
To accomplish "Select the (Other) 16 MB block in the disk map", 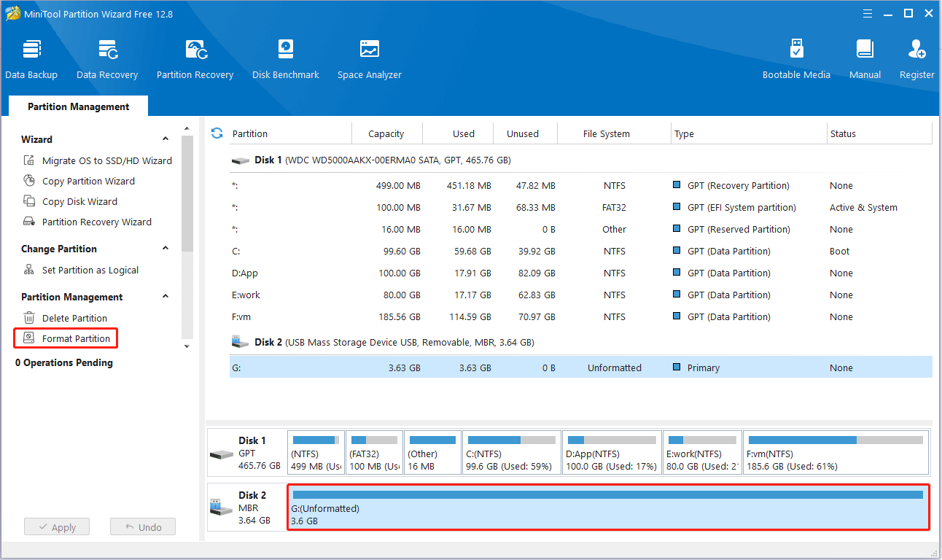I will point(432,453).
